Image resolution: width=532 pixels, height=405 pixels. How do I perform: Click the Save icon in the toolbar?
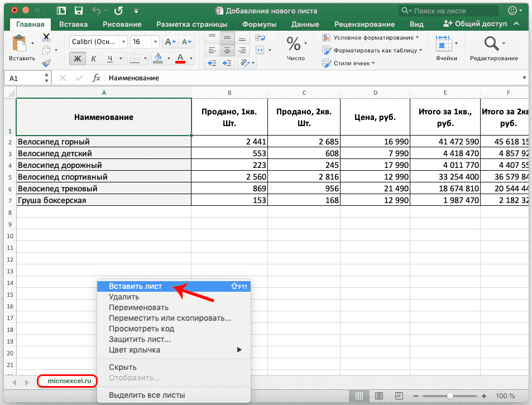tap(78, 10)
